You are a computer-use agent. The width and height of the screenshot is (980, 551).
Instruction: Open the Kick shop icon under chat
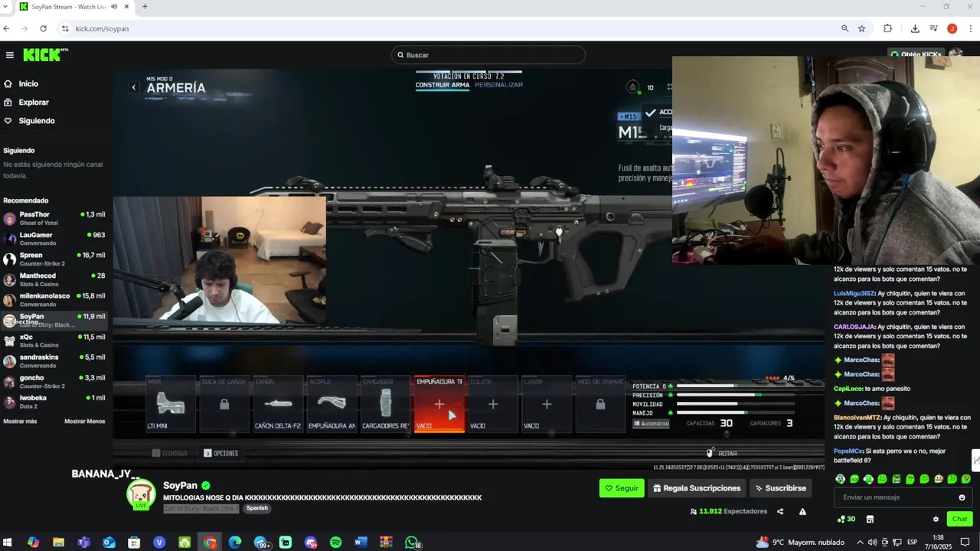(870, 519)
